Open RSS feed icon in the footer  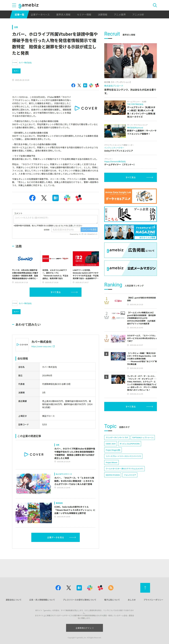[x=111, y=588]
